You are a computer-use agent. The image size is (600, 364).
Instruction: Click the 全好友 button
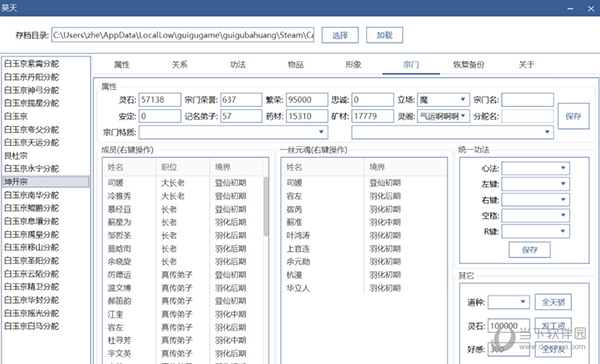click(x=553, y=349)
